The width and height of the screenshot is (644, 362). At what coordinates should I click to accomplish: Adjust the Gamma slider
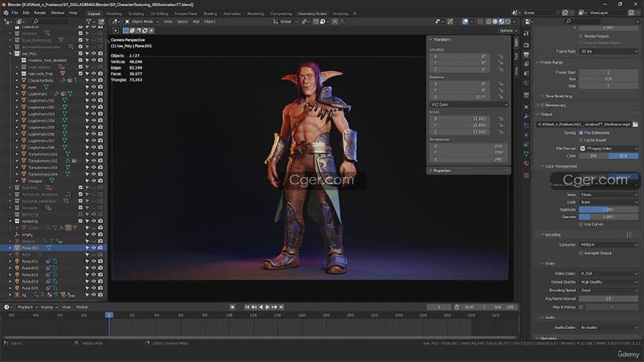[x=609, y=216]
